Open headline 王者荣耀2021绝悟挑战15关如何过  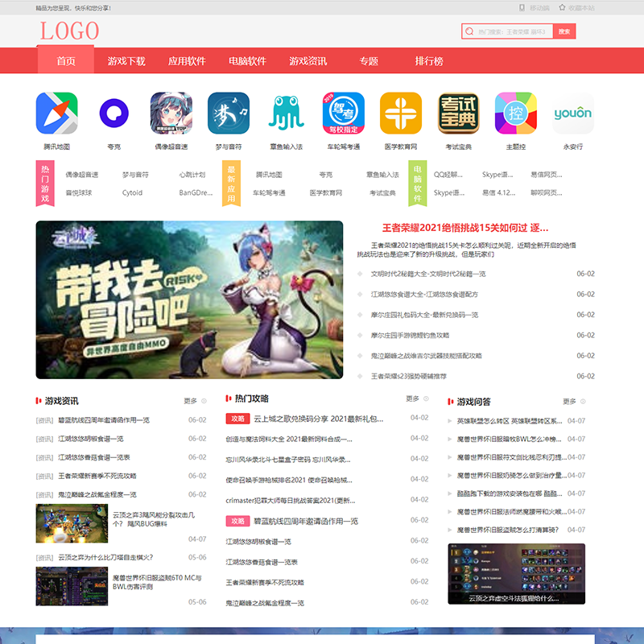coord(465,228)
